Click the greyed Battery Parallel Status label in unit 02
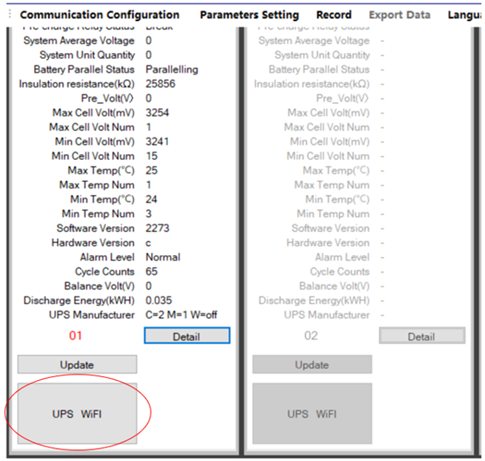The height and width of the screenshot is (461, 485). 319,69
